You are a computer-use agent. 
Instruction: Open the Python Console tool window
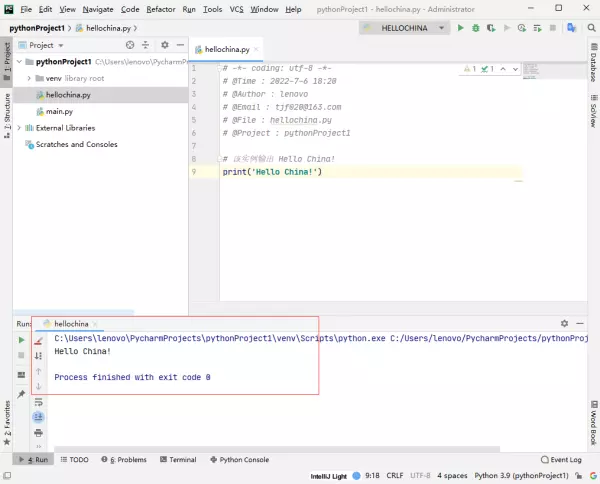click(x=240, y=460)
